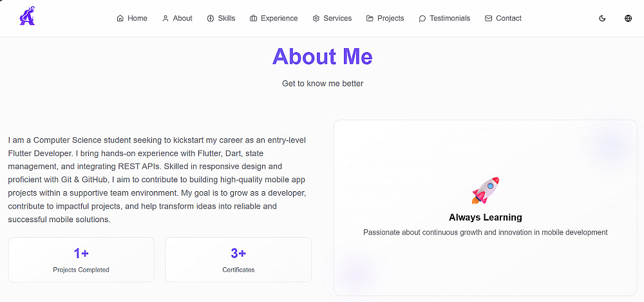Click the About Me heading
The width and height of the screenshot is (644, 302).
coord(322,57)
